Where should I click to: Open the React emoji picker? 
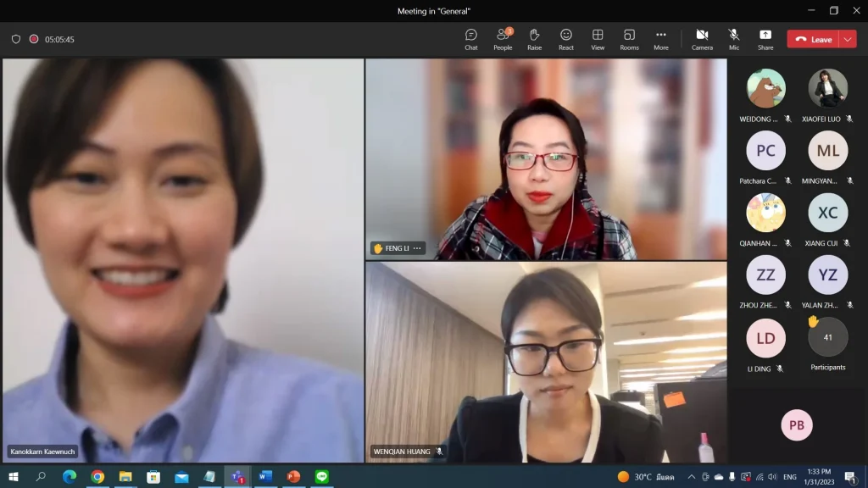pyautogui.click(x=566, y=39)
